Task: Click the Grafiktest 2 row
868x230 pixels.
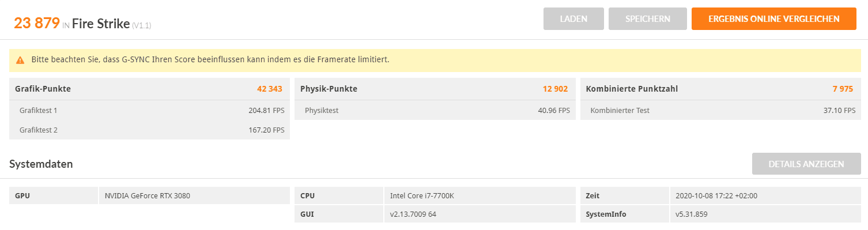Action: (149, 130)
